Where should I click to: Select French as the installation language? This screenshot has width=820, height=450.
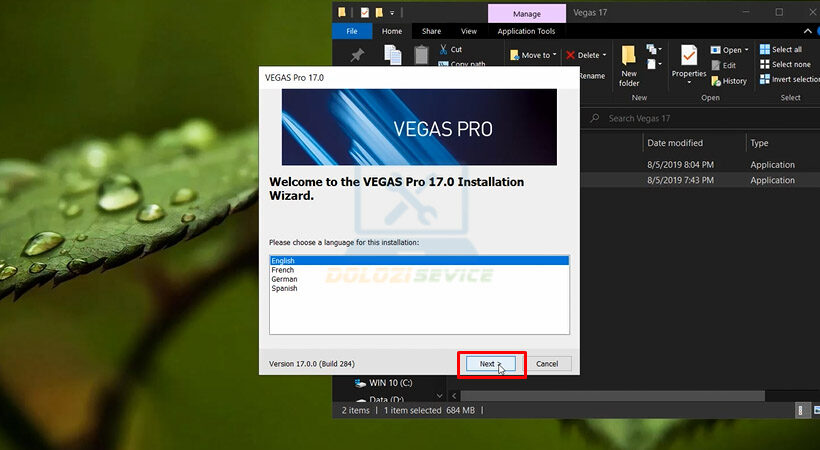pyautogui.click(x=282, y=270)
